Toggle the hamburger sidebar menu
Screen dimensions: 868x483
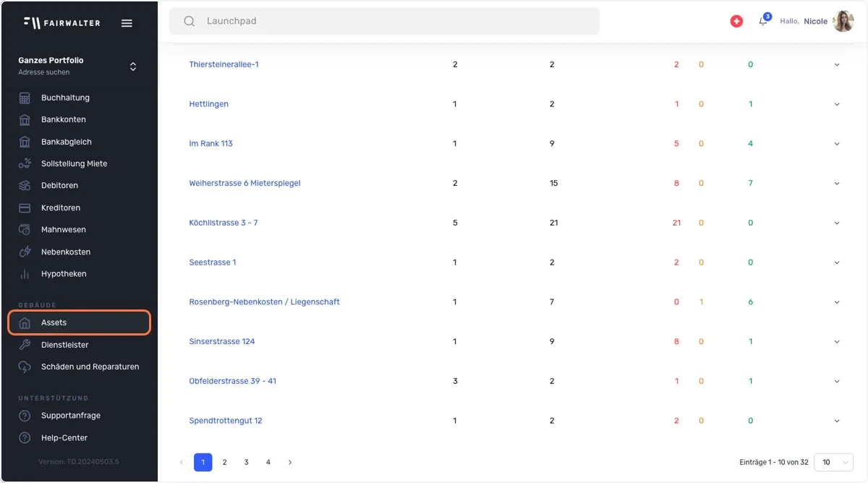point(127,23)
